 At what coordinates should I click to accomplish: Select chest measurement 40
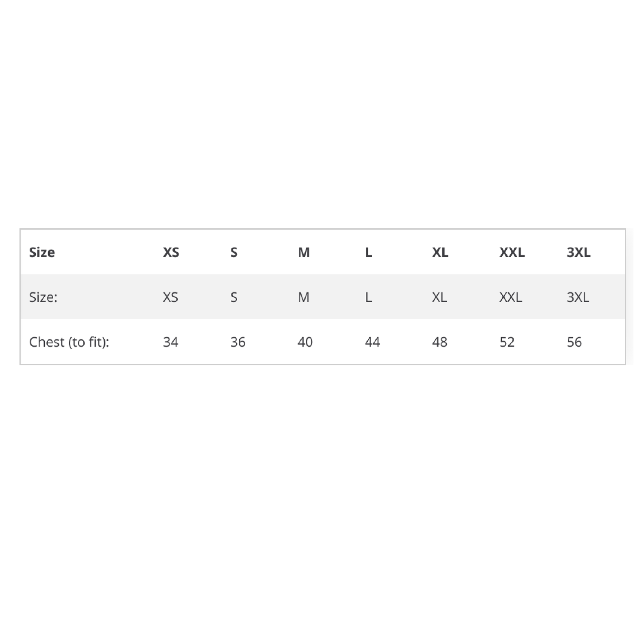[305, 342]
